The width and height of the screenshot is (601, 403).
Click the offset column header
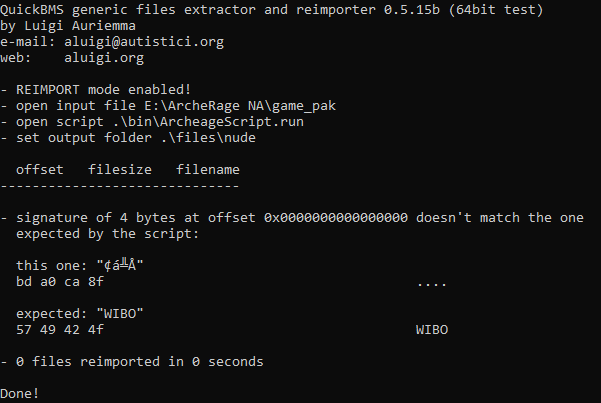[x=40, y=170]
